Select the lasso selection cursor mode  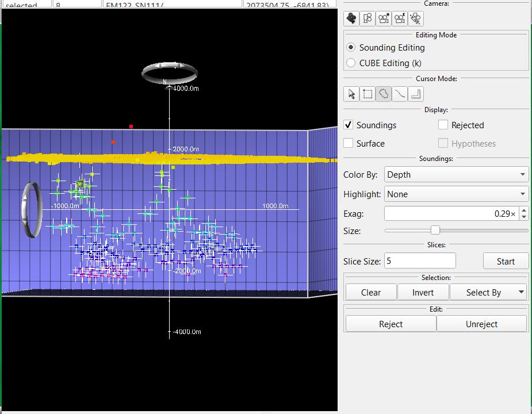click(x=384, y=94)
